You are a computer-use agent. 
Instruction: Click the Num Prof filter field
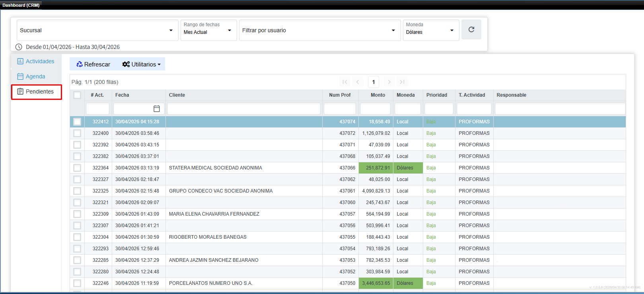pos(340,109)
